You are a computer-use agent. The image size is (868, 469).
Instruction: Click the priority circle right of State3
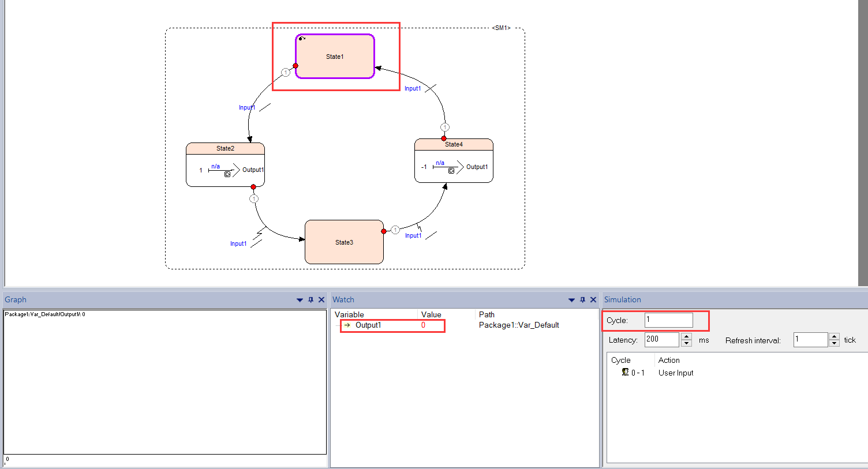point(395,230)
